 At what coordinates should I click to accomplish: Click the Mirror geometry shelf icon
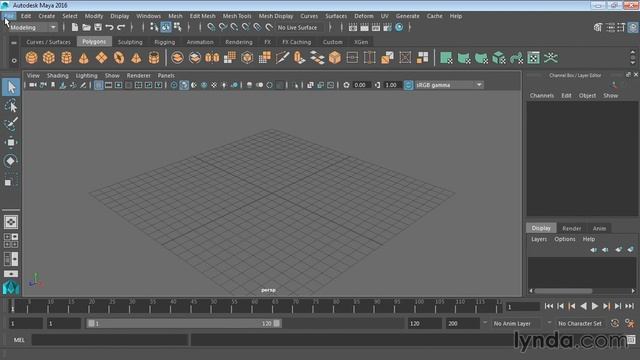[212, 58]
